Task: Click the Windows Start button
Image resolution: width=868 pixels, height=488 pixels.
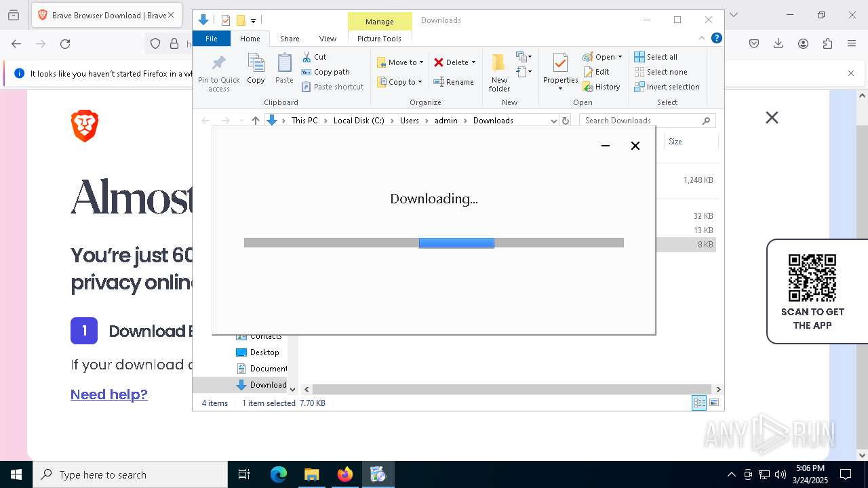Action: point(16,474)
